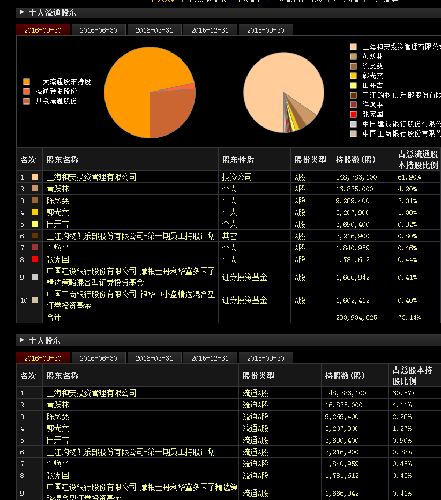Screen dimensions: 441x500
Task: Click the gold swatch in right pie legend
Action: click(x=353, y=76)
